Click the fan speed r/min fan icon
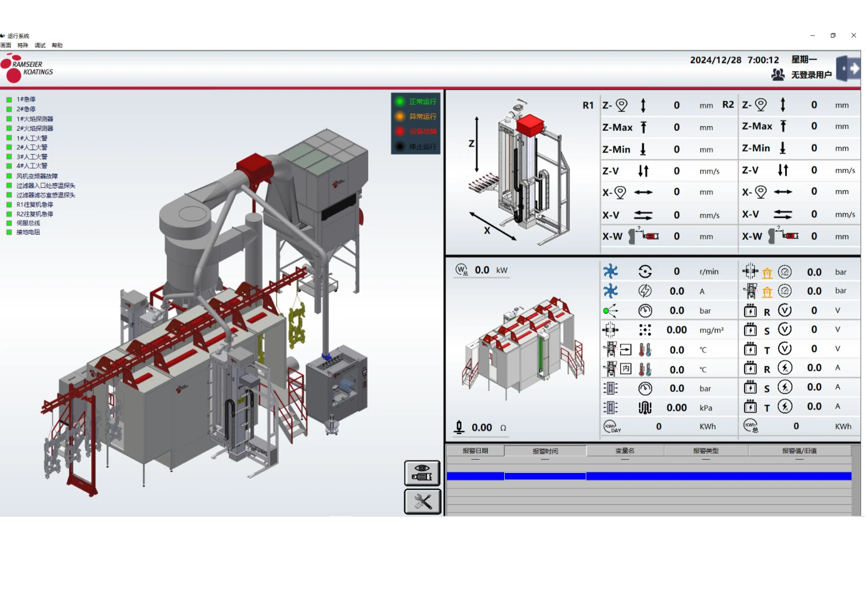This screenshot has height=594, width=868. click(x=610, y=271)
